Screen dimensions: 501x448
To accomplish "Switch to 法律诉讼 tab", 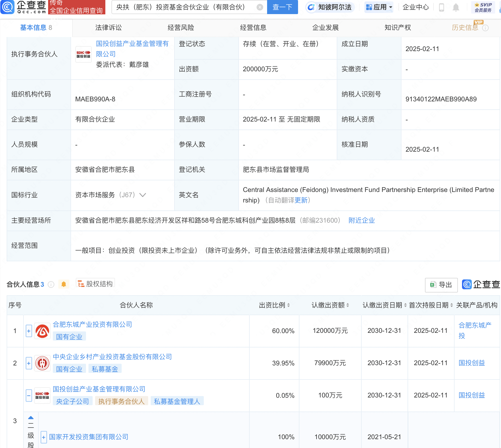I will tap(108, 28).
